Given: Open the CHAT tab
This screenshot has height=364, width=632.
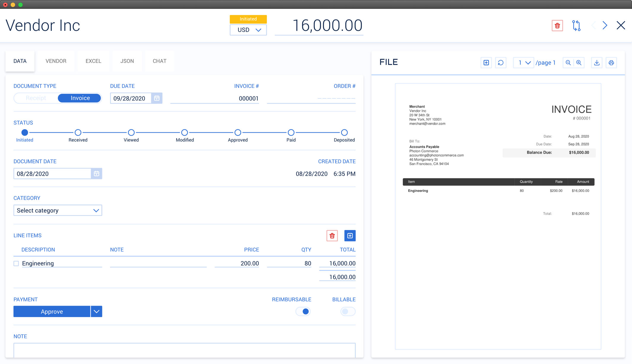Looking at the screenshot, I should point(159,61).
